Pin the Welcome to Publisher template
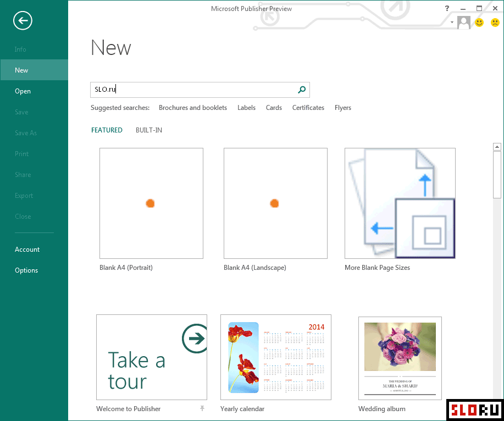This screenshot has width=504, height=421. pos(202,408)
